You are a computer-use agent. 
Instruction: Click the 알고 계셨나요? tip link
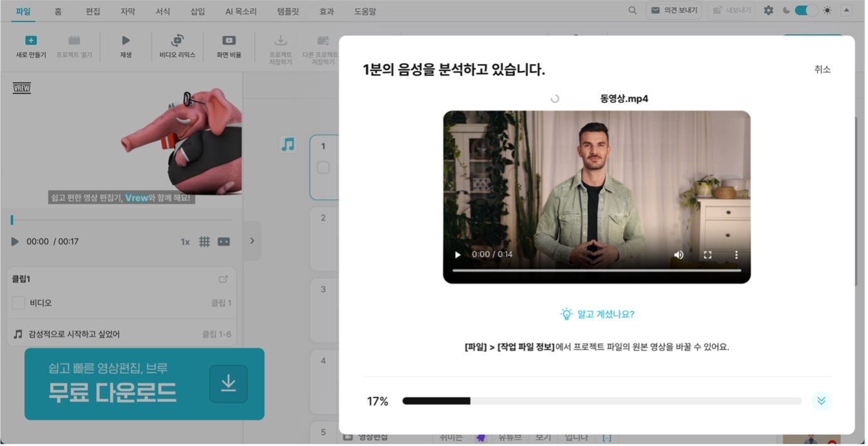click(x=597, y=314)
